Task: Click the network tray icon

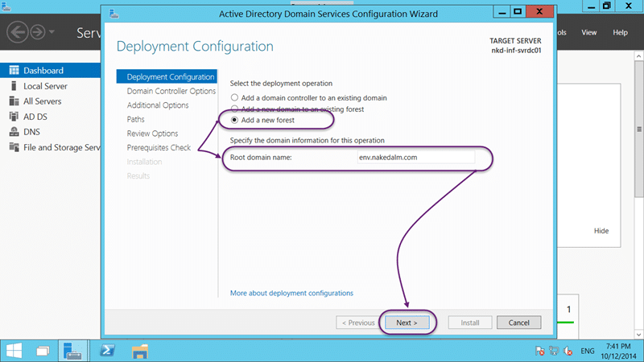Action: [554, 351]
